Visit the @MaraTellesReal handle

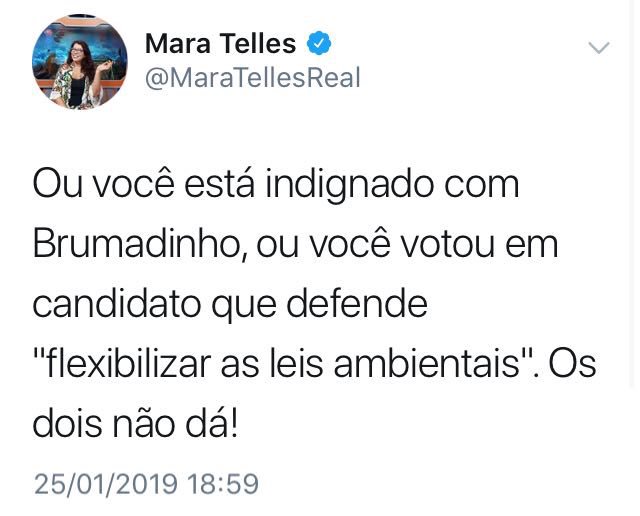click(x=253, y=78)
